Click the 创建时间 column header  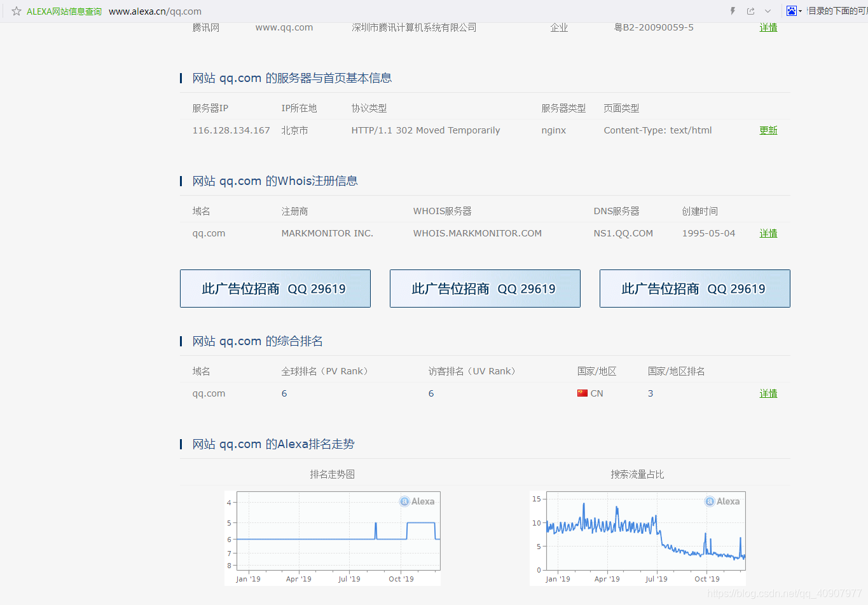[700, 211]
